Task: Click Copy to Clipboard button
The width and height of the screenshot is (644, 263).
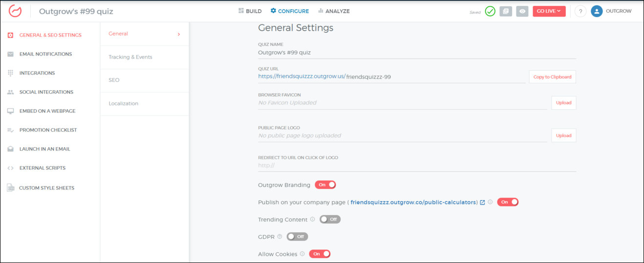Action: point(552,77)
